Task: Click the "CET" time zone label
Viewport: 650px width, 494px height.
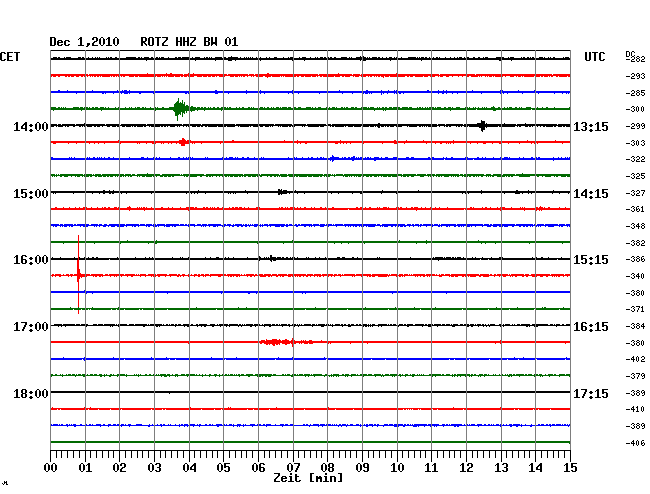Action: coord(10,57)
